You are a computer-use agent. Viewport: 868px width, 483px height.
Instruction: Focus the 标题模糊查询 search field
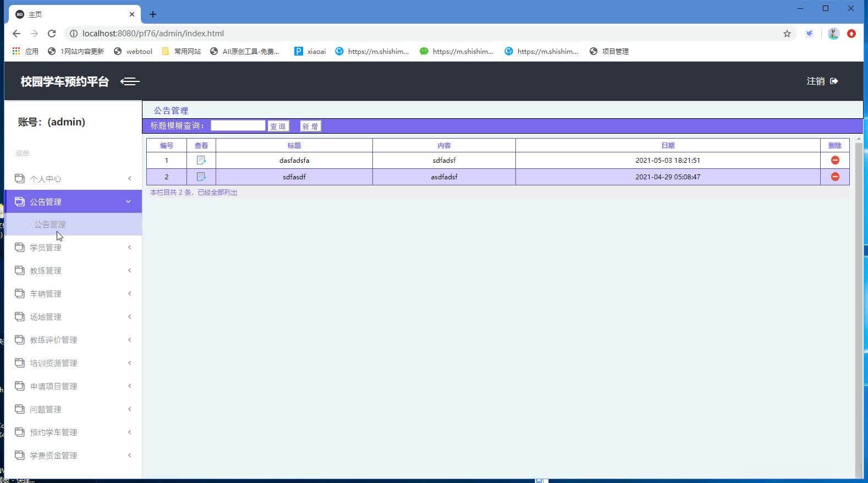tap(238, 126)
